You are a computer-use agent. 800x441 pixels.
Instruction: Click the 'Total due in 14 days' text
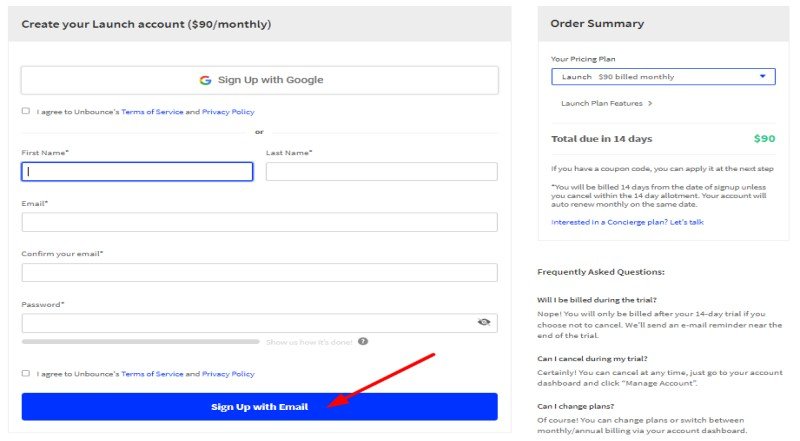(602, 139)
